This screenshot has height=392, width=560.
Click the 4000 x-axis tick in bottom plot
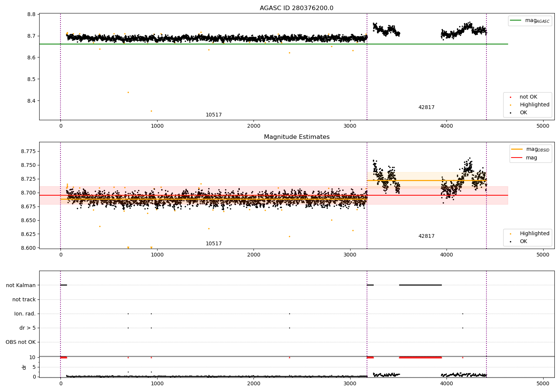coord(447,383)
